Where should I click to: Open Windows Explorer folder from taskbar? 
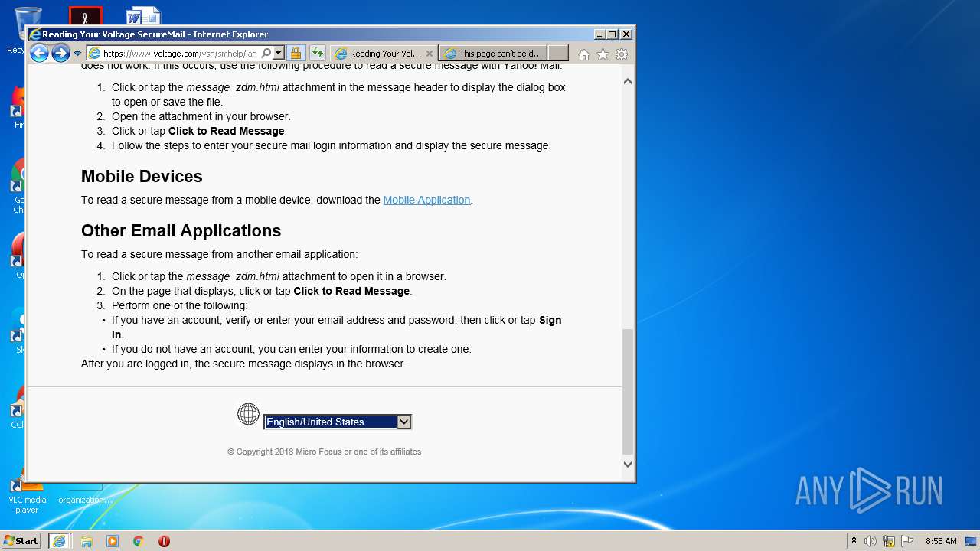[87, 541]
